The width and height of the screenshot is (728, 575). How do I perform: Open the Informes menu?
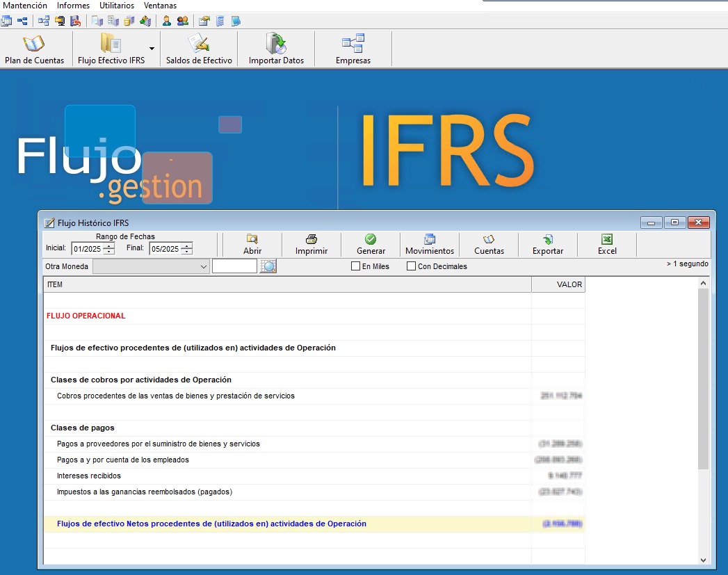tap(74, 6)
